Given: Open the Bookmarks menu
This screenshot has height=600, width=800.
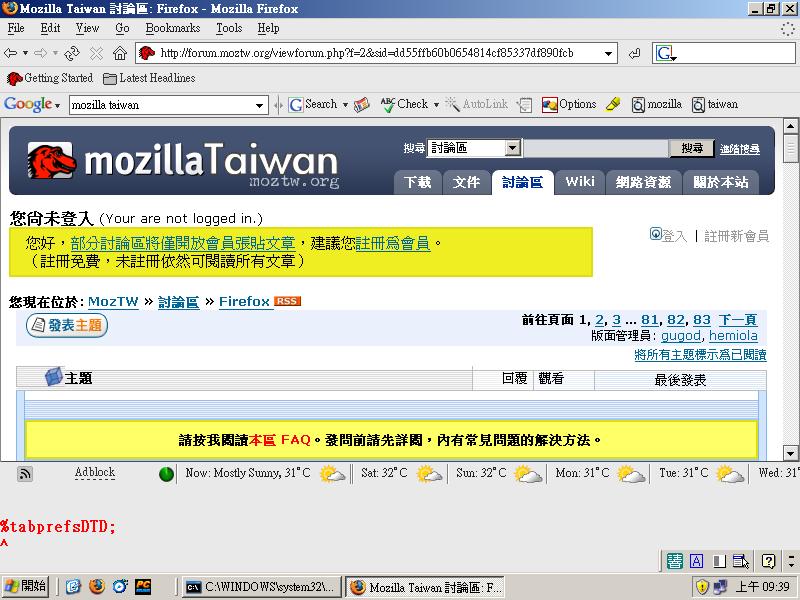Looking at the screenshot, I should point(172,28).
